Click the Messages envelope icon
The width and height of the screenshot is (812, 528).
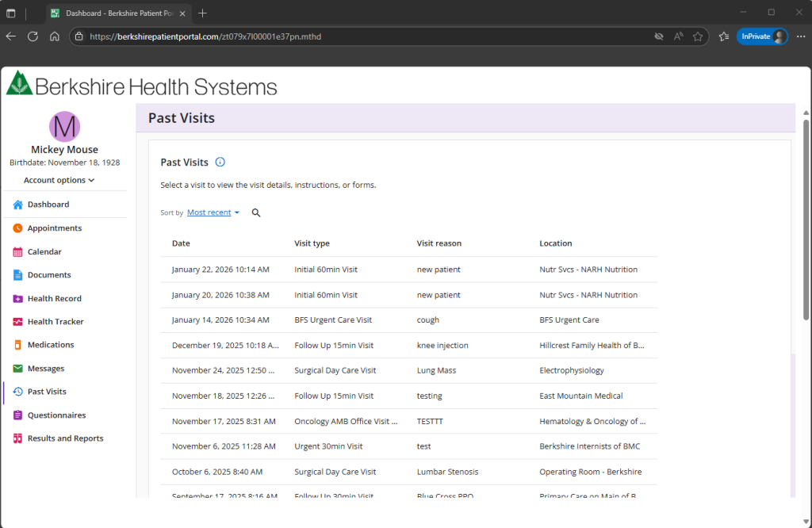(17, 369)
